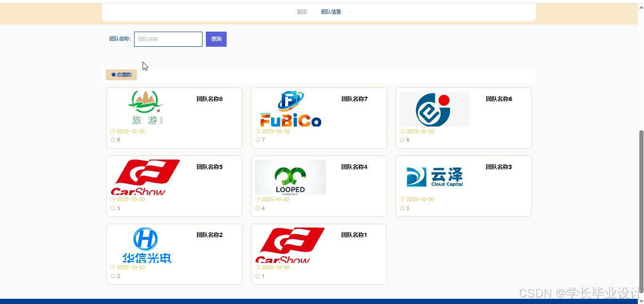The height and width of the screenshot is (304, 644).
Task: Select the 团队名称5 title text
Action: (210, 167)
